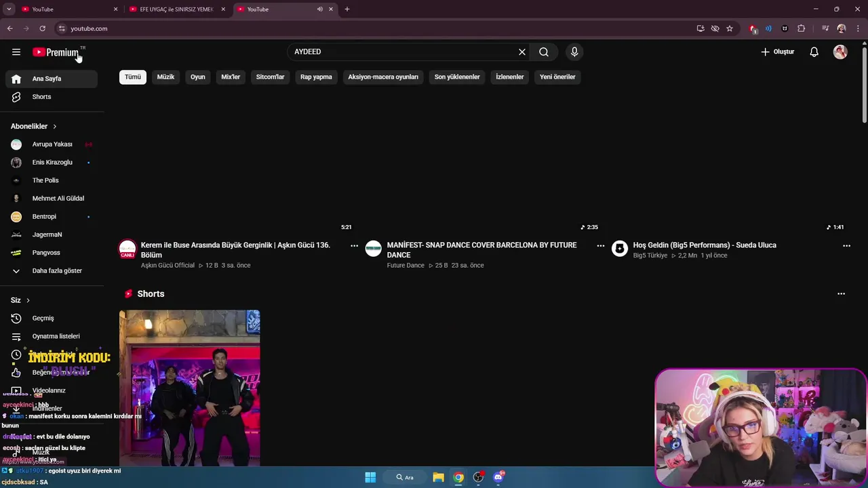Open the Avrupa Yakası subscription

tap(52, 144)
